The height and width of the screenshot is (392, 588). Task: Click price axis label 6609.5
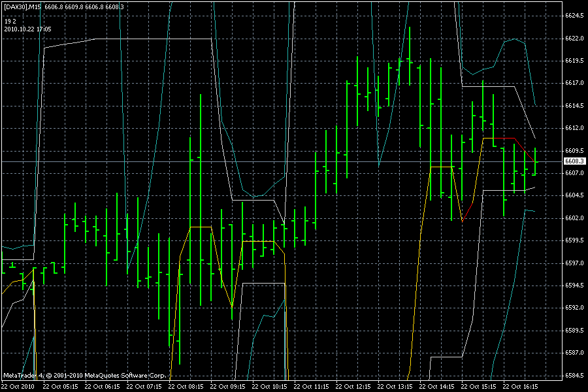point(574,150)
